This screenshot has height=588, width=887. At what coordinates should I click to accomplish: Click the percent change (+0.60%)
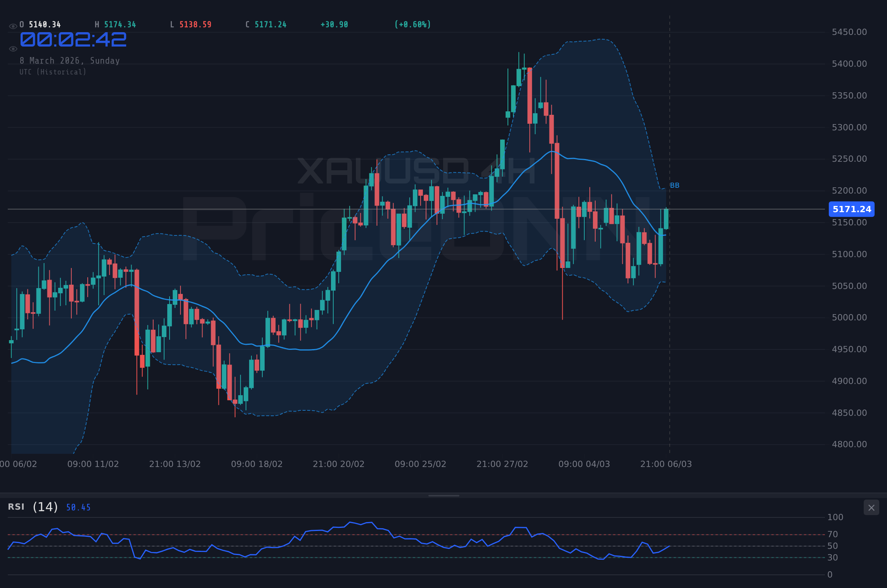[x=412, y=25]
